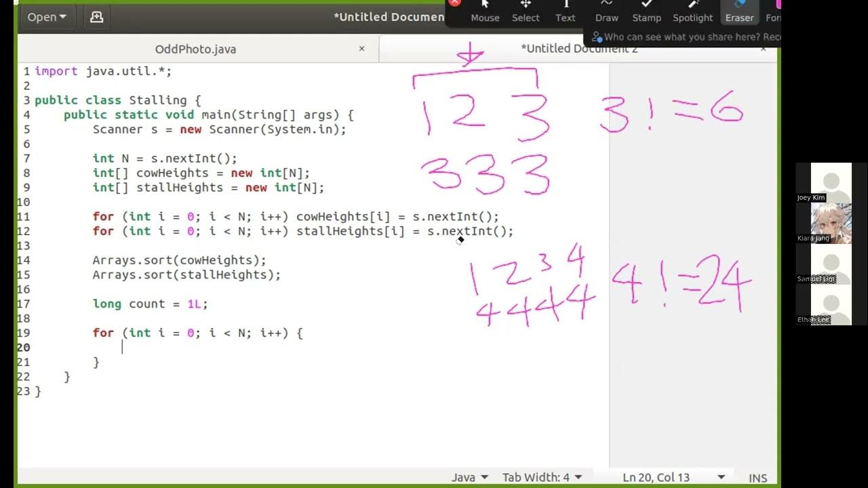Open the Ln 20, Col 13 position dropdown

pyautogui.click(x=673, y=477)
